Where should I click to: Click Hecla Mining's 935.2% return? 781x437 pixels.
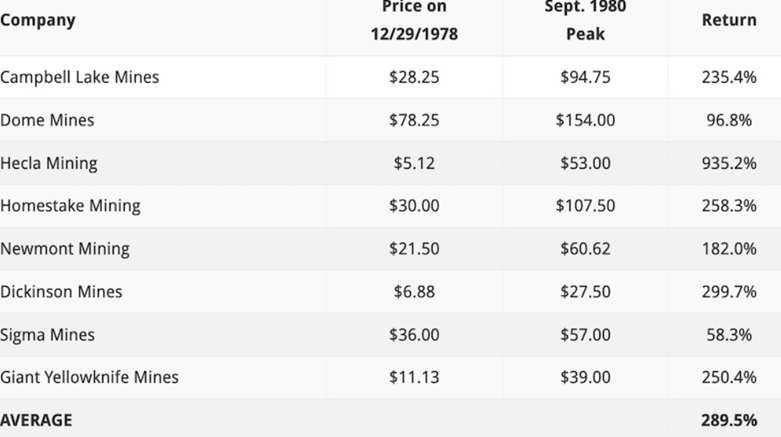click(728, 163)
